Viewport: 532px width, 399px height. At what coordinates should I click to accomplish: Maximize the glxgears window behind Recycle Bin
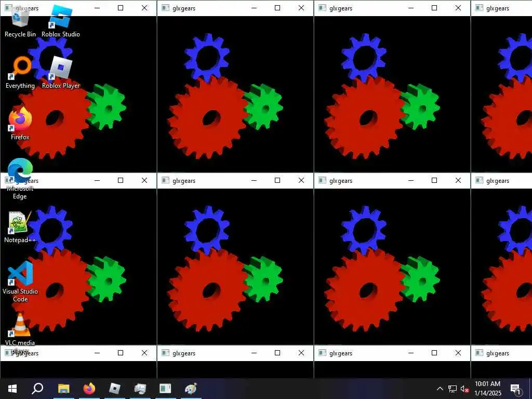tap(121, 8)
